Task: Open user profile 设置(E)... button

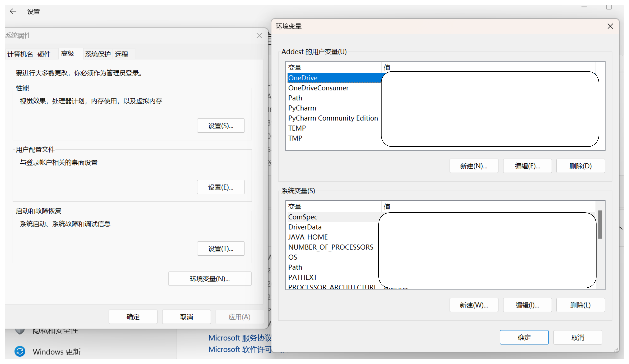Action: click(x=221, y=187)
